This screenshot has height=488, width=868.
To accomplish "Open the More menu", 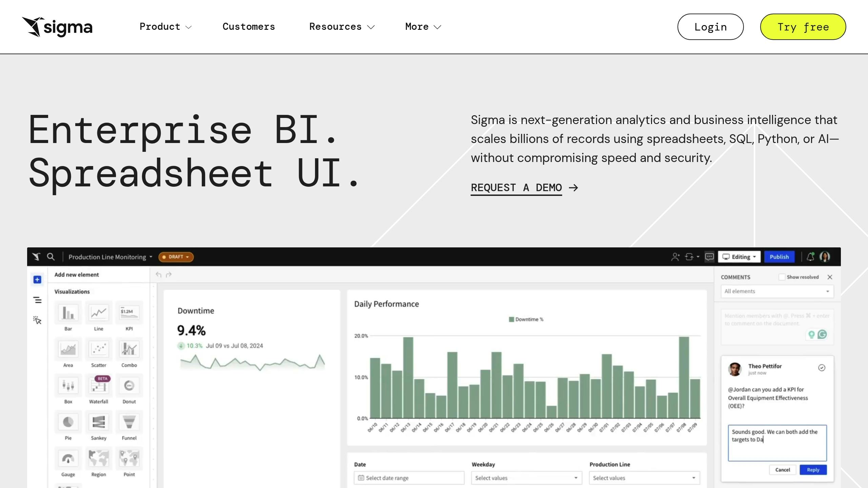I will click(423, 27).
